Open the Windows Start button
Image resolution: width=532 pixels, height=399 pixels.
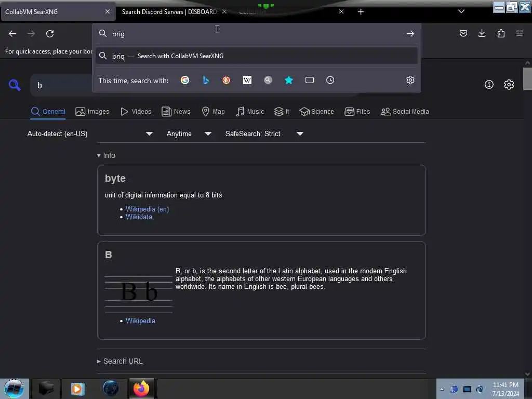coord(14,389)
